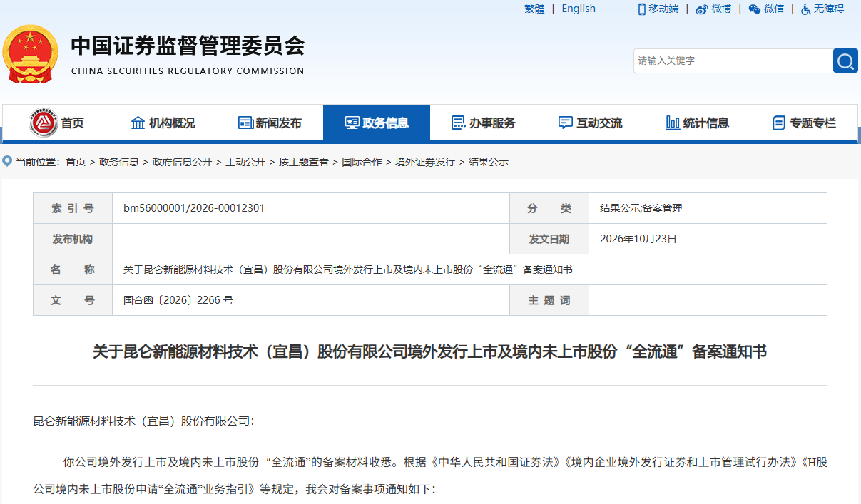Click the search magnifier button
This screenshot has height=504, width=861.
pos(845,61)
